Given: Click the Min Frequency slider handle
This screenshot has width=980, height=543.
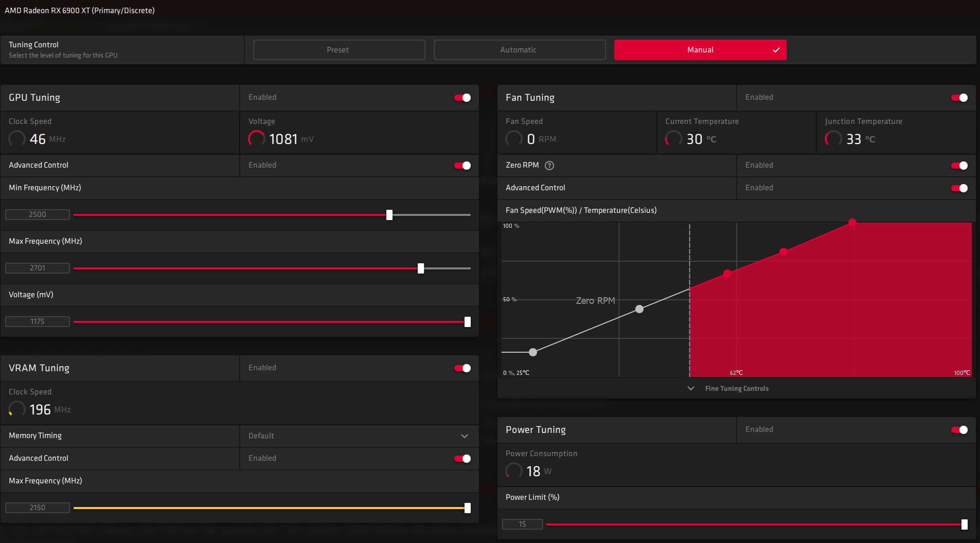Looking at the screenshot, I should click(389, 215).
